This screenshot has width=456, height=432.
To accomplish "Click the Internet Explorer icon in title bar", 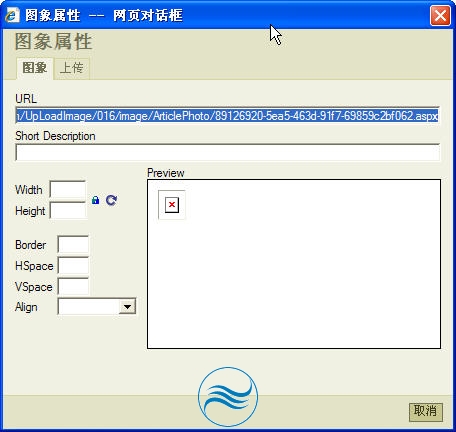I will click(12, 15).
